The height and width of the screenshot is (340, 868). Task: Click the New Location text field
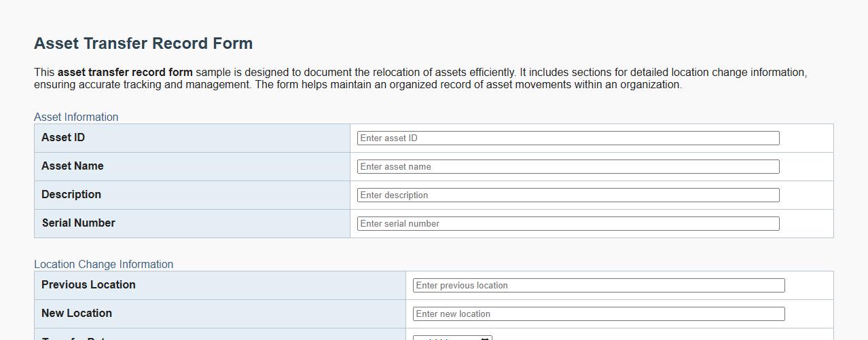[x=598, y=314]
